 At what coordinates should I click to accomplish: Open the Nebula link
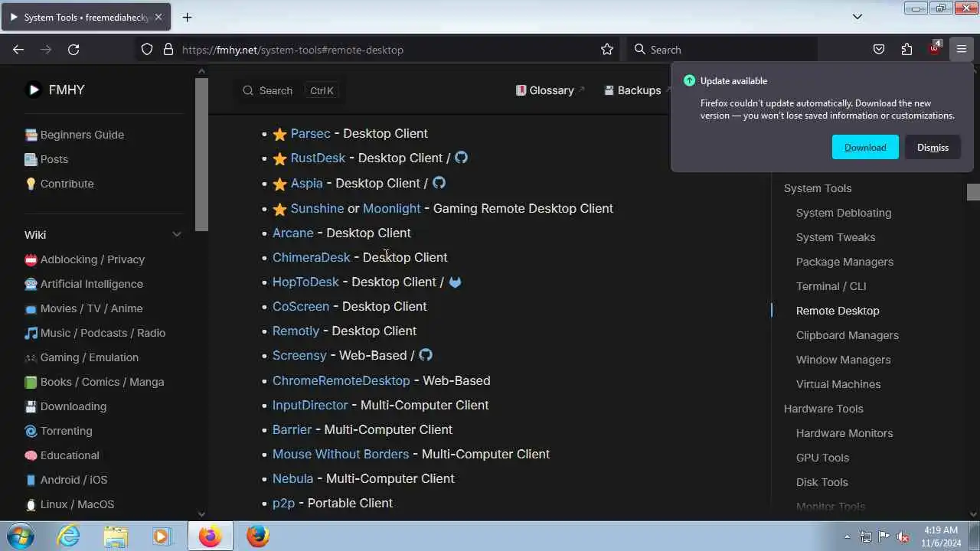tap(292, 478)
